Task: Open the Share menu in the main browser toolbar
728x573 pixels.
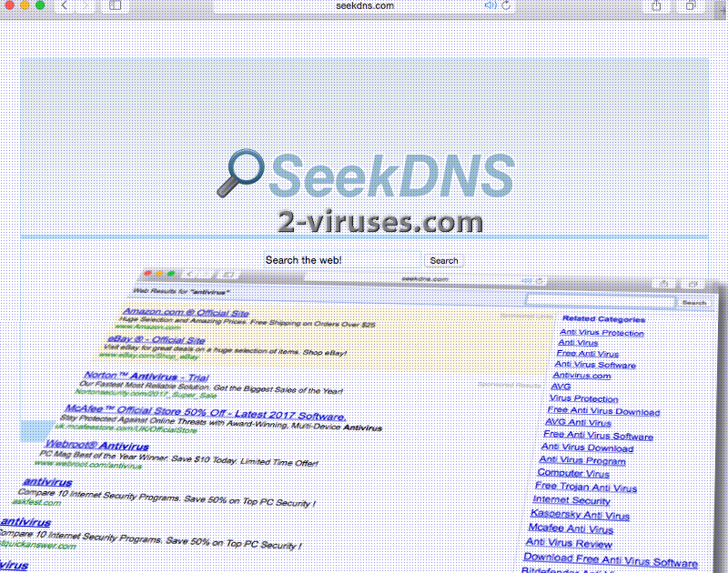Action: pos(656,6)
